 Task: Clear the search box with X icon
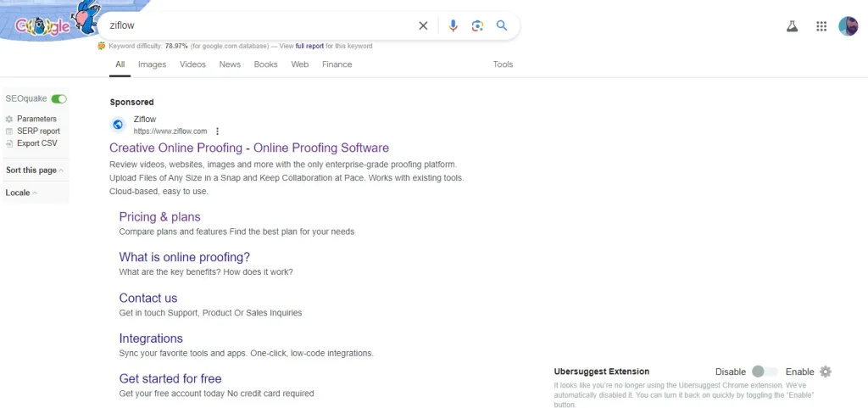[423, 25]
